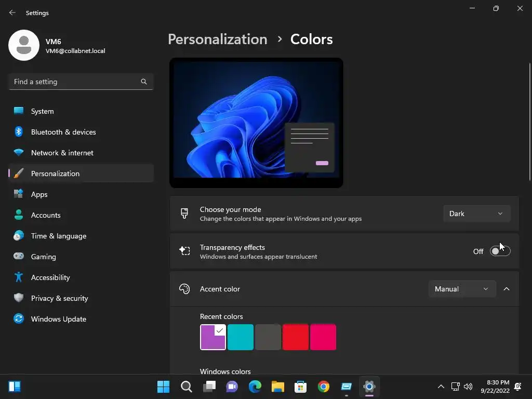This screenshot has width=532, height=399.
Task: Click the network display icon in tray
Action: (455, 387)
